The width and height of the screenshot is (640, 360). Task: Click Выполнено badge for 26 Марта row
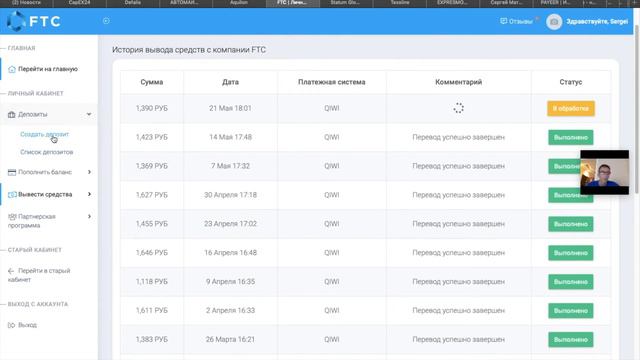click(x=571, y=340)
